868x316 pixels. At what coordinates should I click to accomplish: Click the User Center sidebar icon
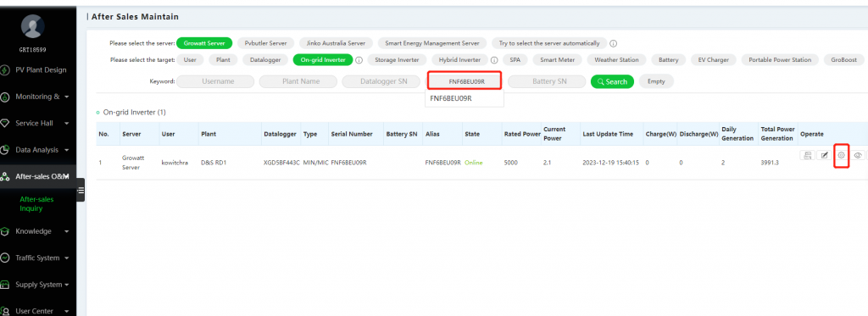point(5,311)
